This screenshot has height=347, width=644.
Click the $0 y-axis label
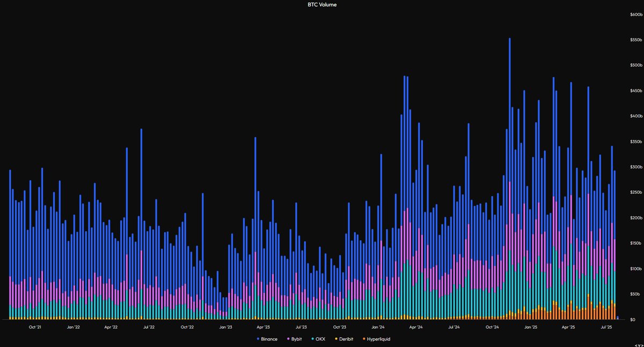[x=634, y=320]
